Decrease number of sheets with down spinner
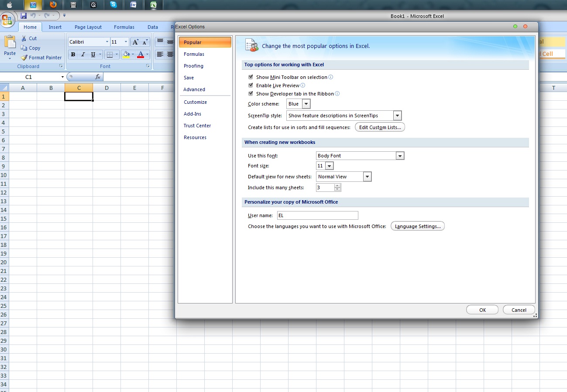567x392 pixels. 337,190
